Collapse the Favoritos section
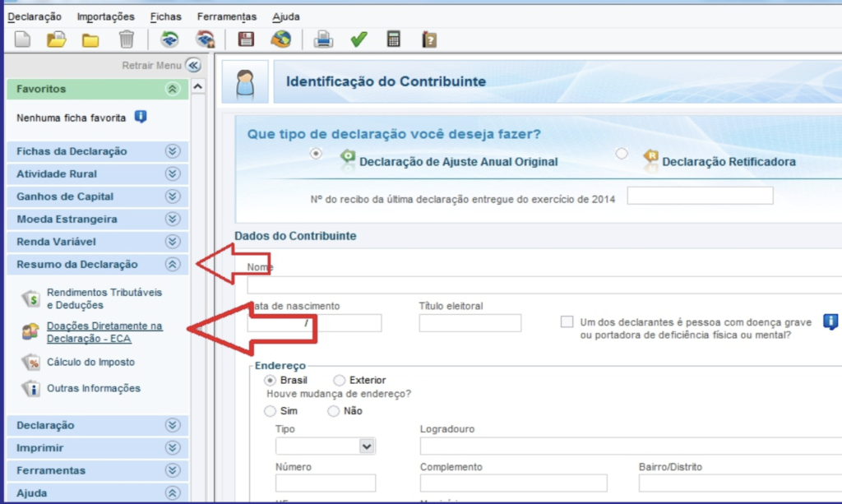 tap(173, 89)
